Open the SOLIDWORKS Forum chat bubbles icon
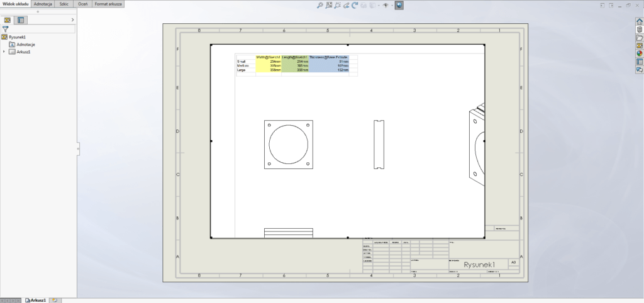Screen dimensions: 644x303 [640, 70]
